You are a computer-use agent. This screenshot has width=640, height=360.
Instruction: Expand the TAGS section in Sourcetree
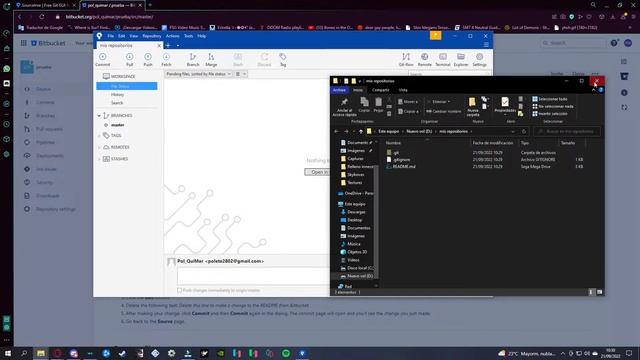point(99,136)
